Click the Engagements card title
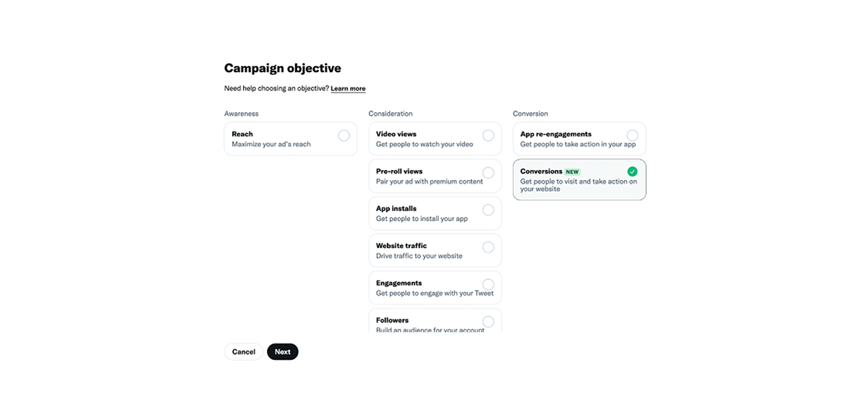Viewport: 868px width, 420px height. coord(399,283)
